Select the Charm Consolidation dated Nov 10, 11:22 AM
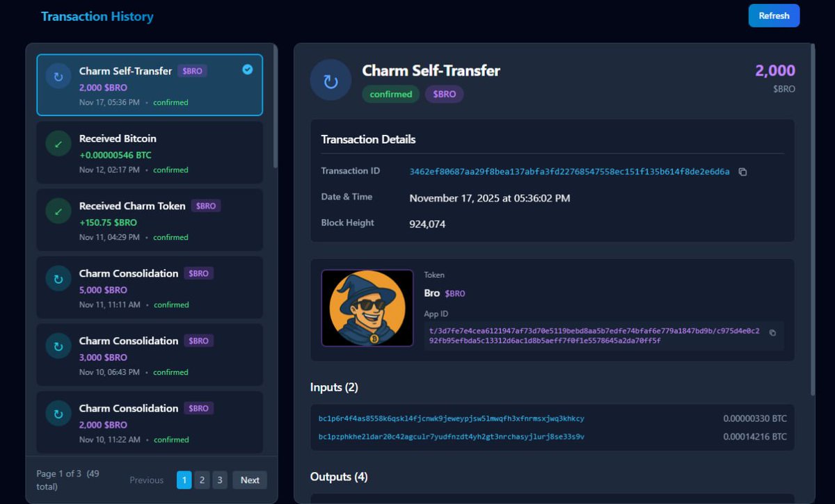This screenshot has width=835, height=504. coord(150,421)
